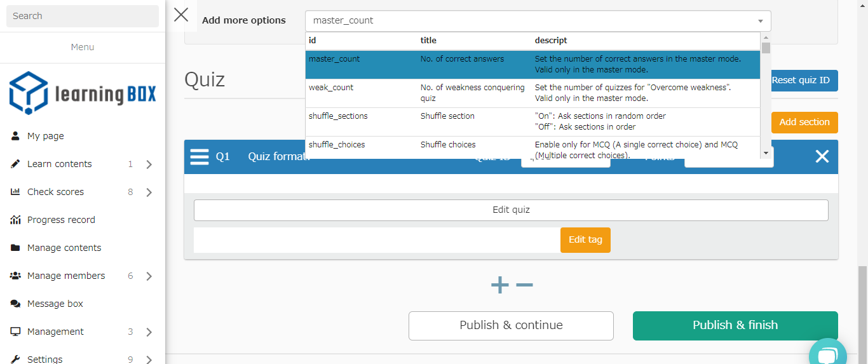Open the chat support bubble icon
Screen dimensions: 868x364
coord(827,355)
